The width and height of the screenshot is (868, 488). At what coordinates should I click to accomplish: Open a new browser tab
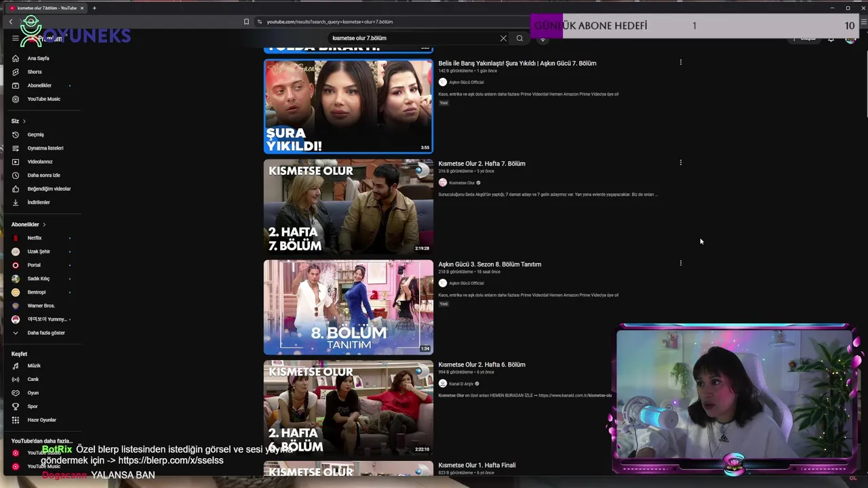pos(94,8)
